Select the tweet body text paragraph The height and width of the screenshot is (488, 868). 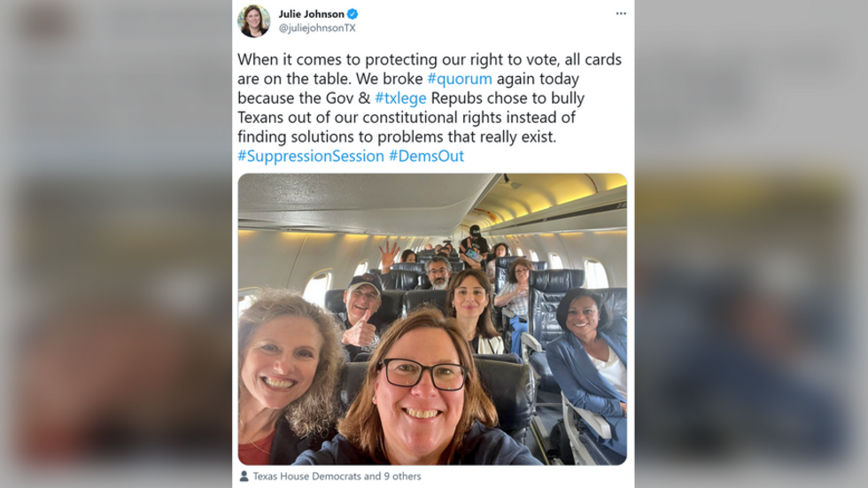tap(430, 107)
